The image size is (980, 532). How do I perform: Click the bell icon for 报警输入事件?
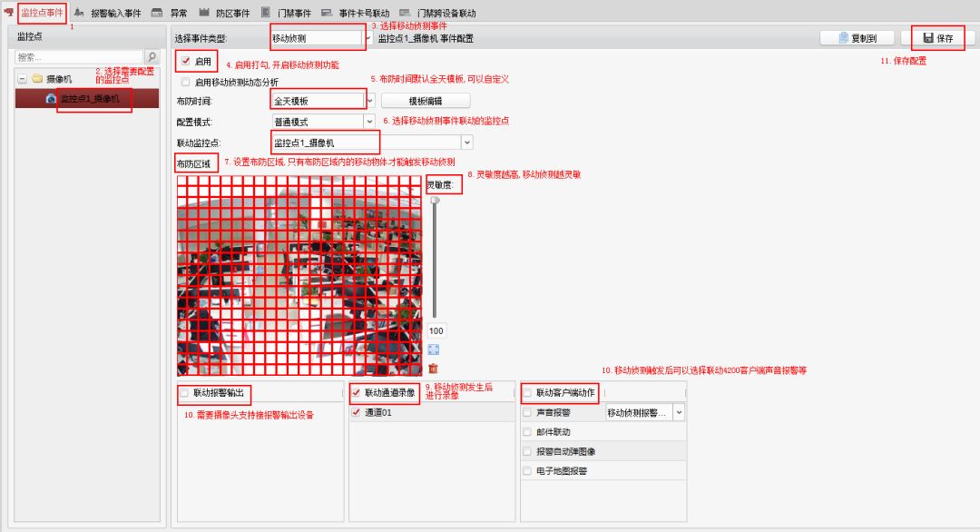(79, 14)
